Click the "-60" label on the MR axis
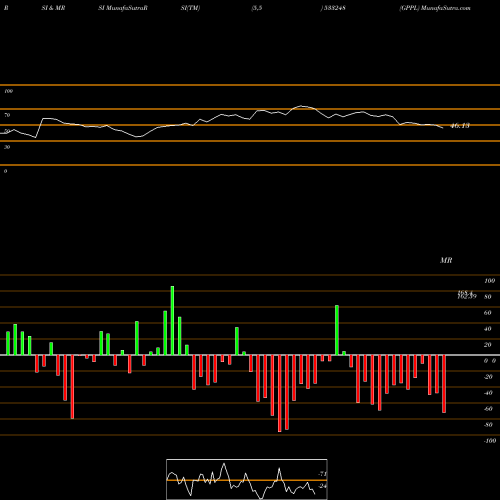The width and height of the screenshot is (500, 500). (488, 409)
